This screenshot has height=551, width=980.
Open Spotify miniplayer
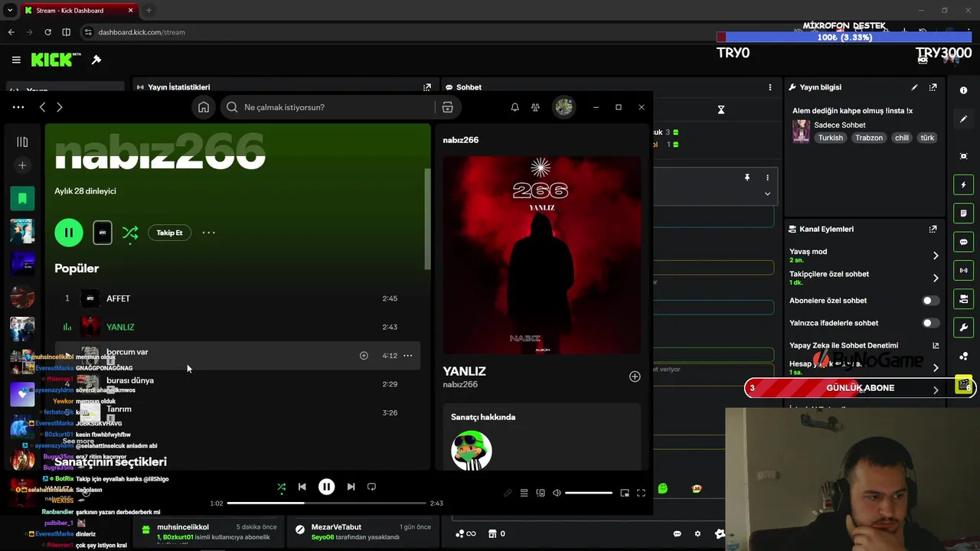tap(625, 493)
